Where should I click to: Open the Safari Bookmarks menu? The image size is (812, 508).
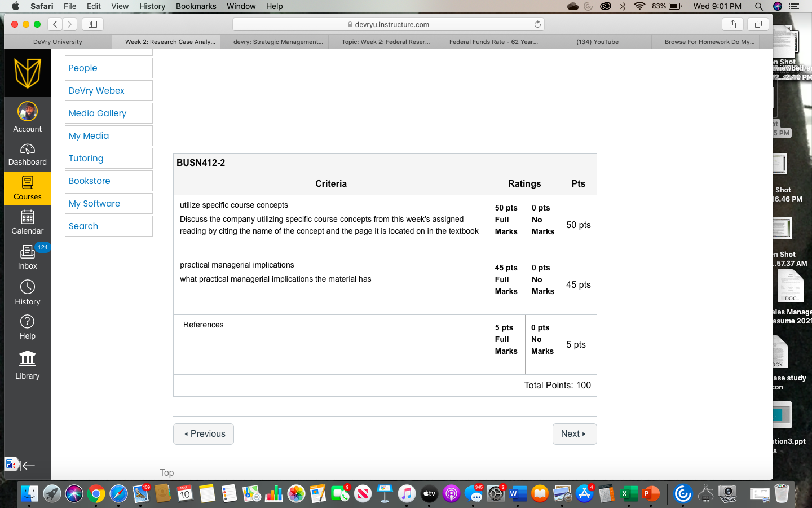[x=196, y=6]
